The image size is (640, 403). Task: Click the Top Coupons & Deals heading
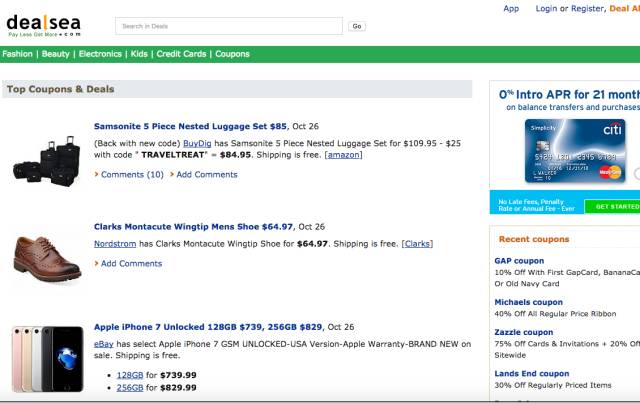(x=60, y=89)
